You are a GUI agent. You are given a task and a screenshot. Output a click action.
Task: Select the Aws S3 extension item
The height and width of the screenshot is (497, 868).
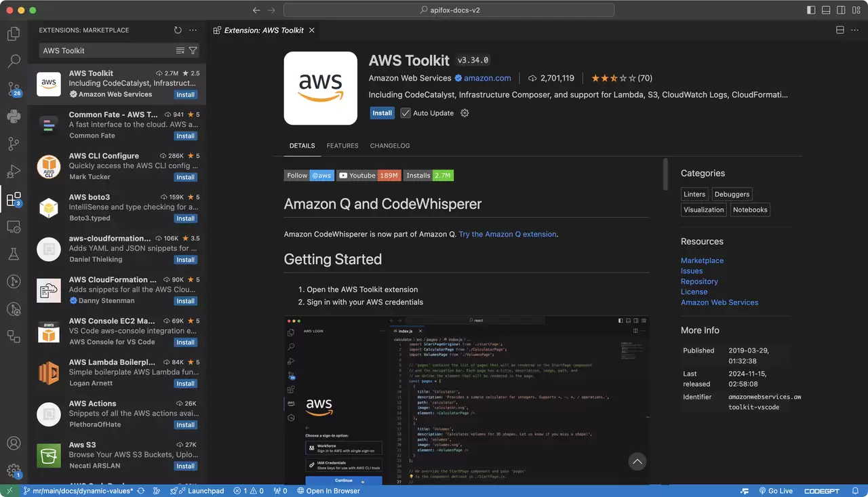pos(117,456)
